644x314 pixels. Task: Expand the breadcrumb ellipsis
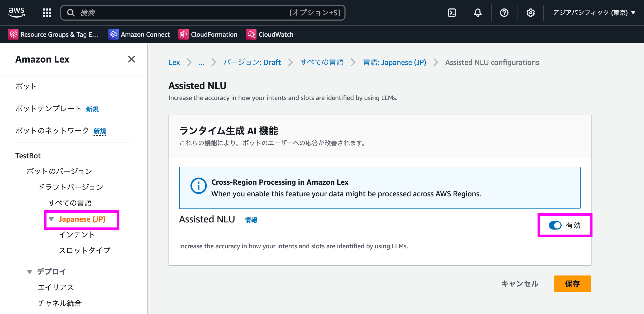tap(202, 63)
